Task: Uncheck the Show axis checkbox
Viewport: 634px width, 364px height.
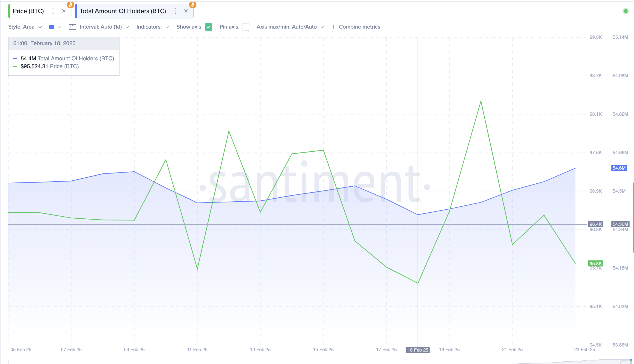Action: coord(209,27)
